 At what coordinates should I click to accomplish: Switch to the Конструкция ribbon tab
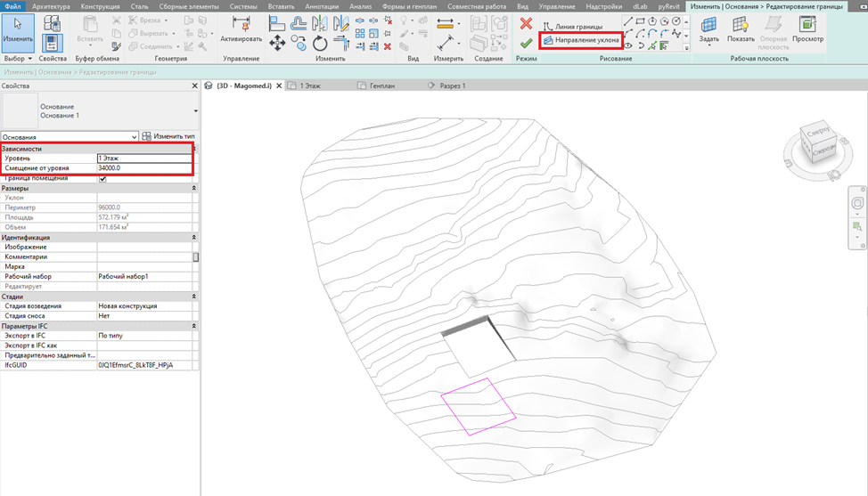[x=100, y=6]
